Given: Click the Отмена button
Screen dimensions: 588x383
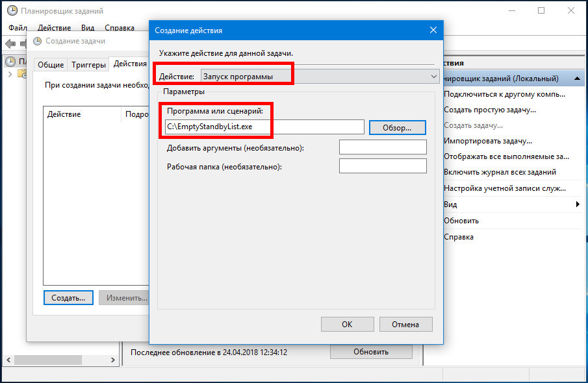Looking at the screenshot, I should [x=405, y=324].
